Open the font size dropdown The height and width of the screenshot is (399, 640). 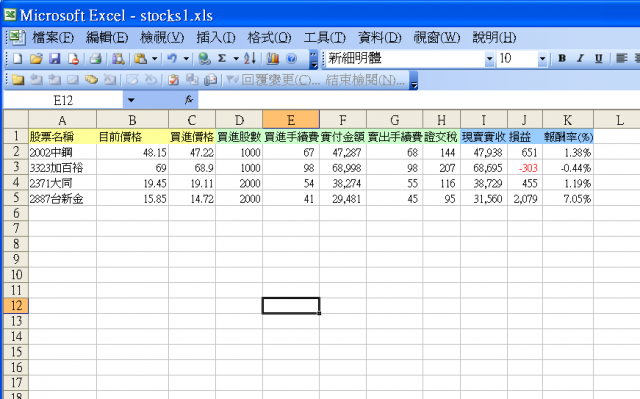[x=542, y=60]
